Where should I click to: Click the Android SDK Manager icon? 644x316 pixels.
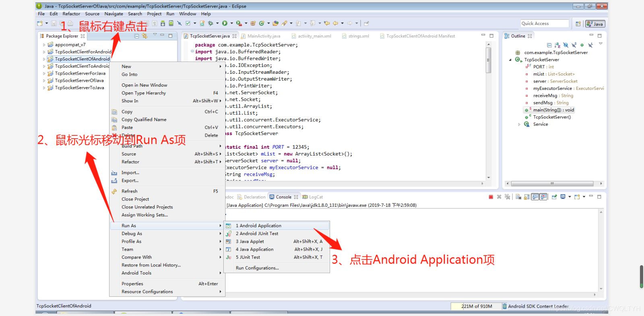point(163,23)
